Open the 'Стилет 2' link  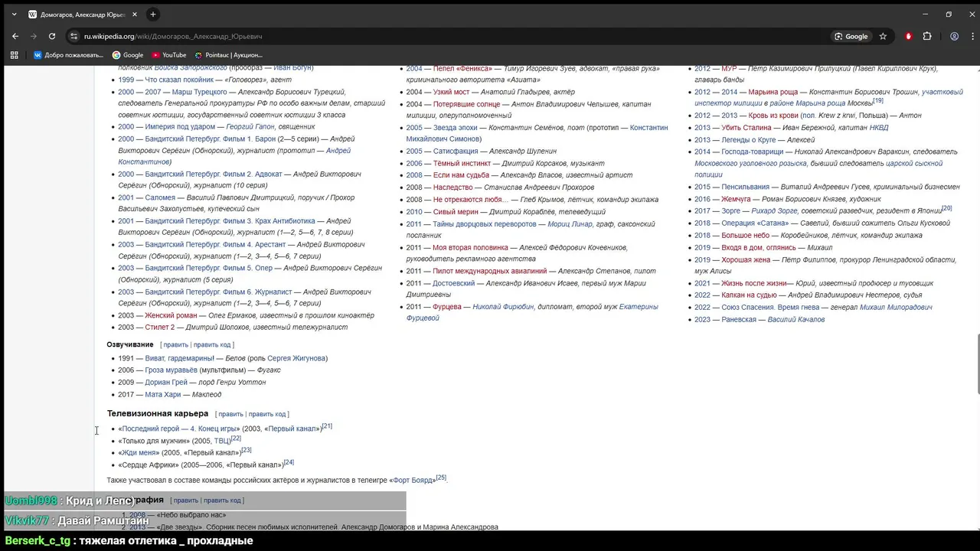[160, 328]
